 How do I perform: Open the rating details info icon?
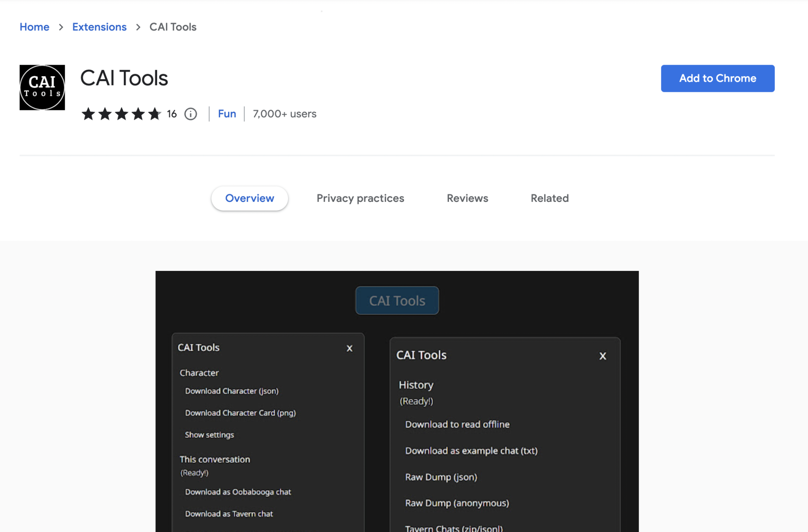pos(191,114)
